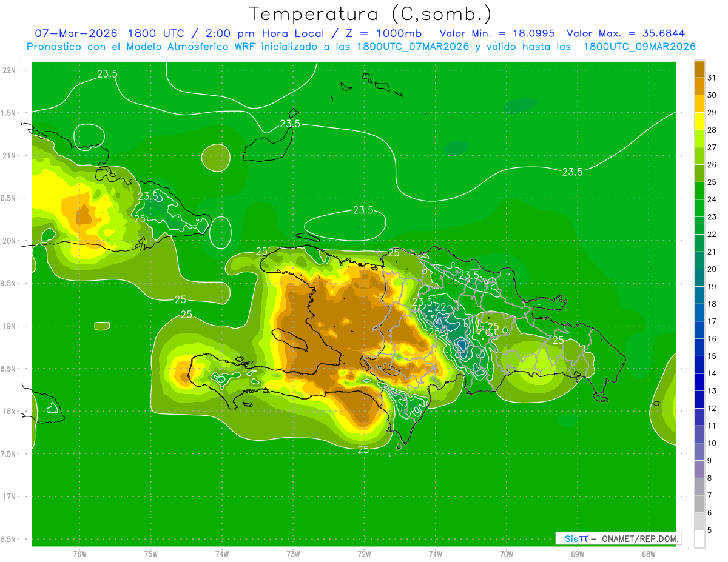This screenshot has height=562, width=728.
Task: Click the color bar segment between 30 and 31
Action: pyautogui.click(x=699, y=87)
